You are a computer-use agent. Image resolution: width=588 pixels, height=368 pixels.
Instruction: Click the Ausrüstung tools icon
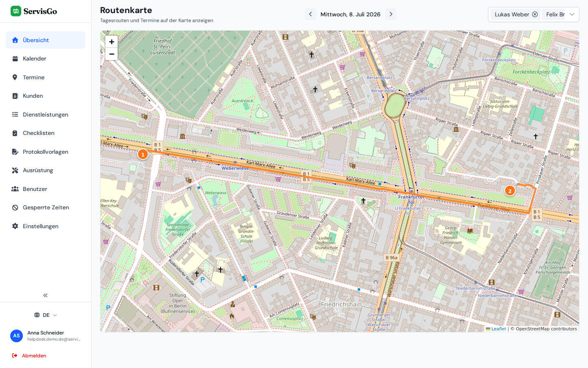coord(15,170)
